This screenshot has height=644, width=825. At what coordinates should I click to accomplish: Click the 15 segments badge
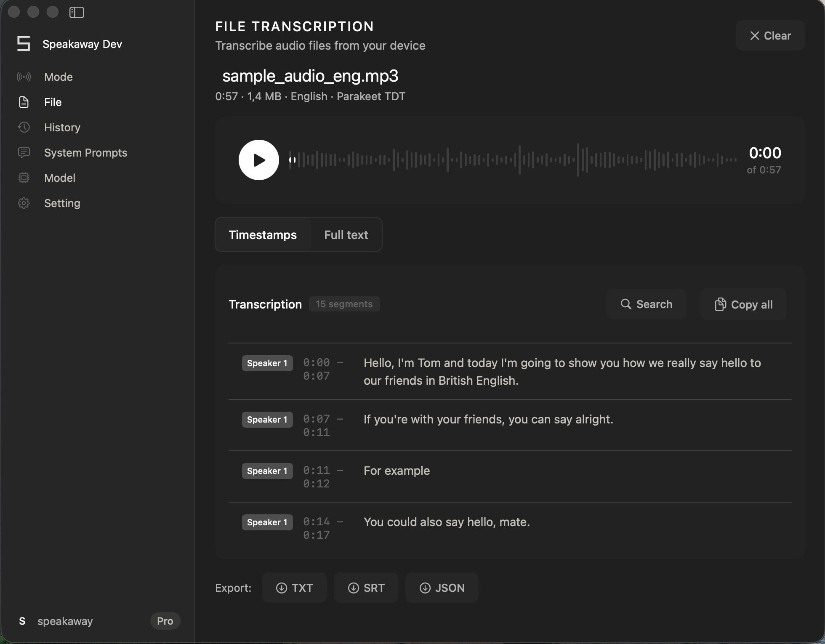344,304
